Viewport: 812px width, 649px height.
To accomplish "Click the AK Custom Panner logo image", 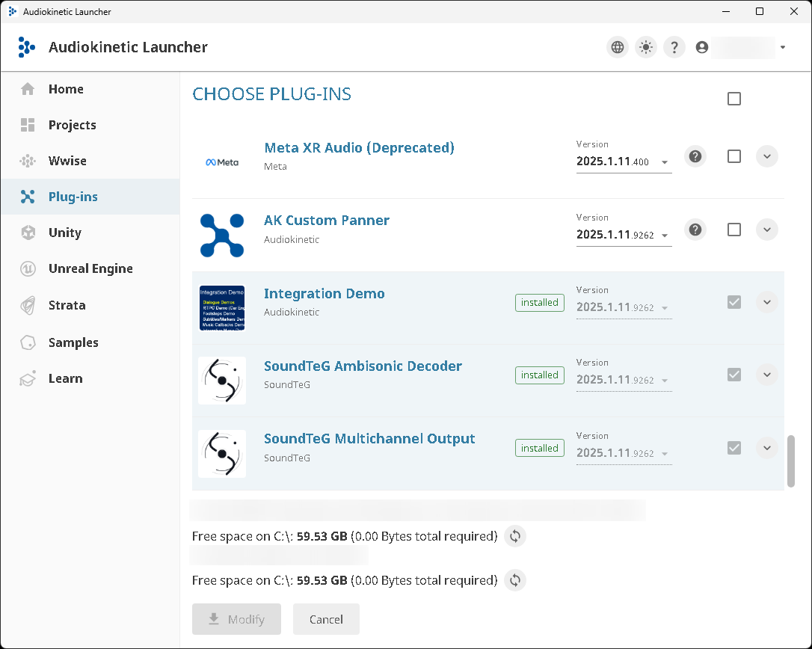I will tap(221, 236).
